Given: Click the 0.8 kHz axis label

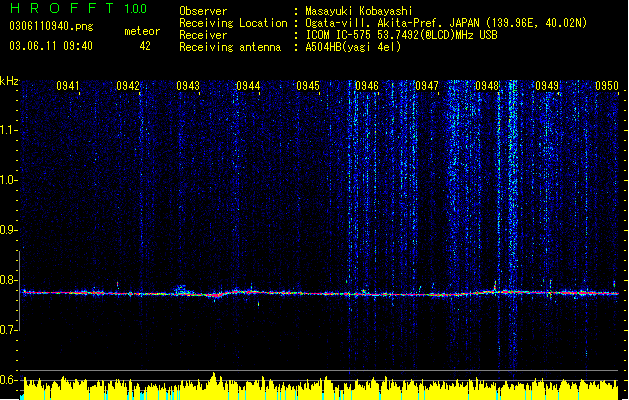Looking at the screenshot, I should [8, 280].
